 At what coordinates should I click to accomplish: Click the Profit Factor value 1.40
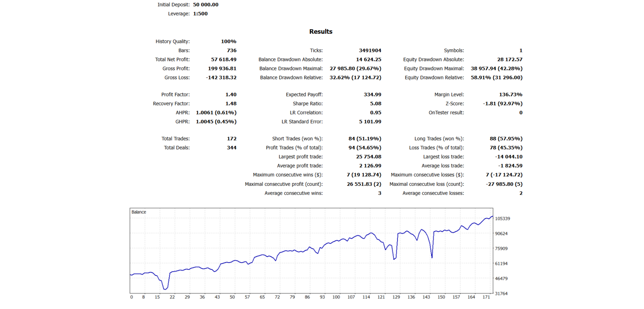click(231, 94)
